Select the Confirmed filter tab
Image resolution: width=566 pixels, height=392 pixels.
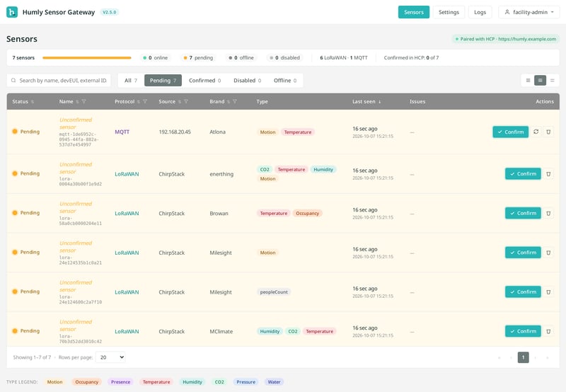tap(204, 80)
